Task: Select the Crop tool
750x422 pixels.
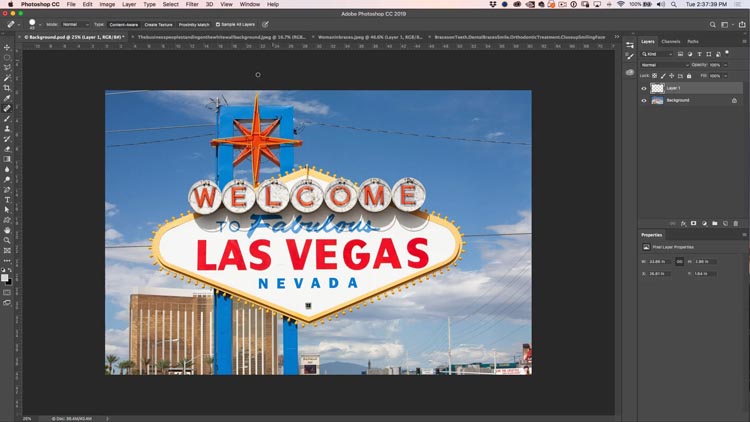Action: (x=7, y=88)
